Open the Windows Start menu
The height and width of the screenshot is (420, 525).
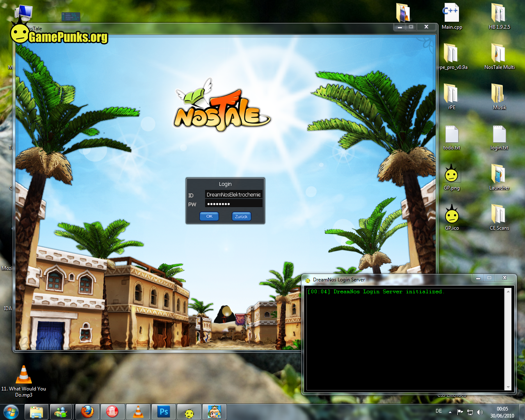click(x=11, y=412)
